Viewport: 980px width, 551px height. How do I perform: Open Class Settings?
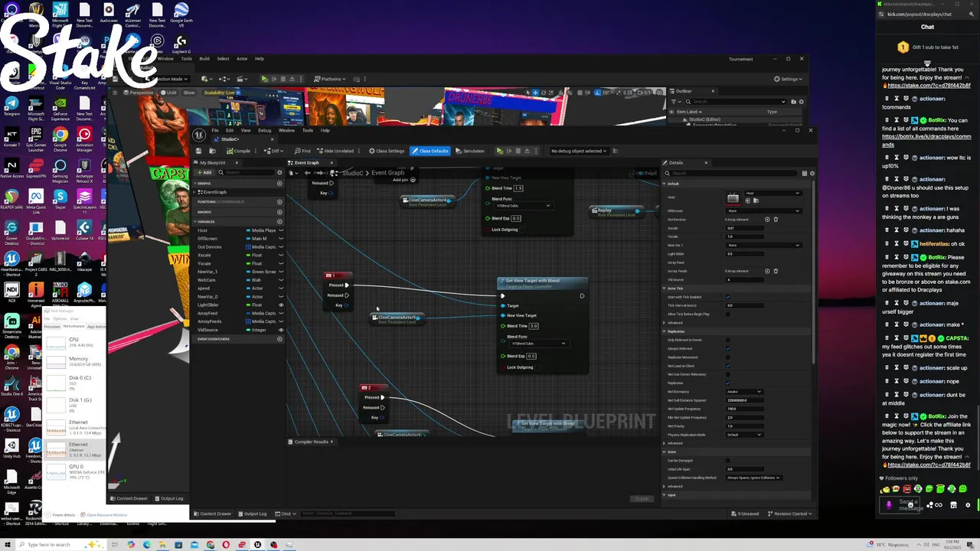(x=387, y=151)
